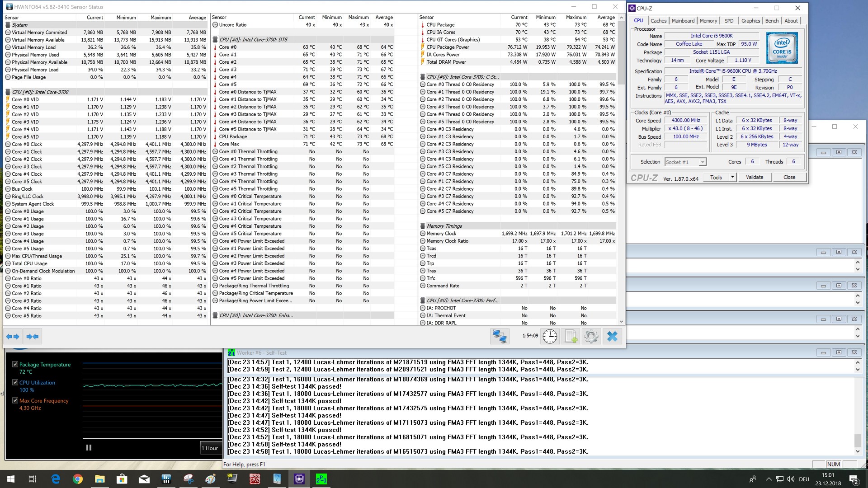Select the Core #0 Clock sensor row
Image resolution: width=868 pixels, height=488 pixels.
pyautogui.click(x=106, y=144)
